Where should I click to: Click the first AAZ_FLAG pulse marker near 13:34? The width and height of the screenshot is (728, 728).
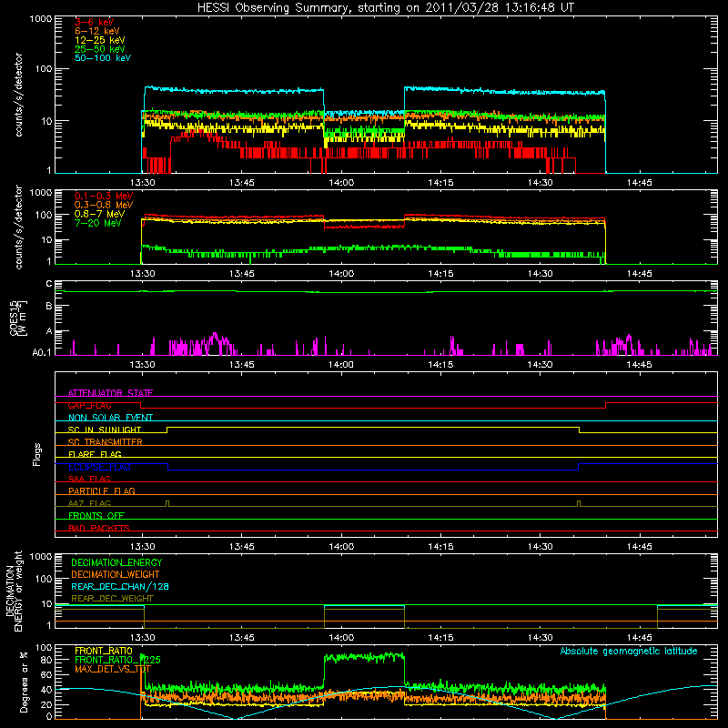tap(167, 503)
